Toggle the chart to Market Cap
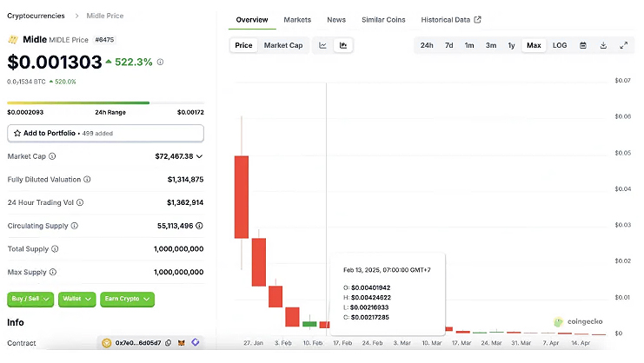This screenshot has height=363, width=644. (x=283, y=45)
